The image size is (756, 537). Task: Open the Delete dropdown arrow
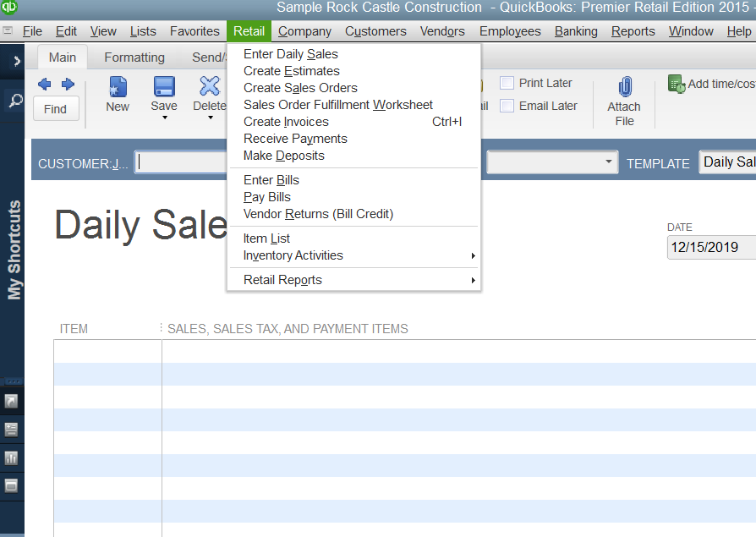(211, 118)
